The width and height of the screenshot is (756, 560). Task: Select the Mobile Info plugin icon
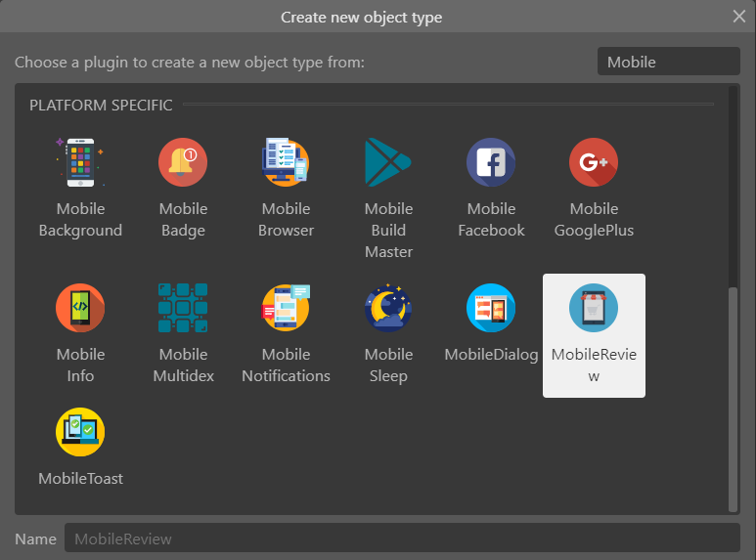coord(80,308)
